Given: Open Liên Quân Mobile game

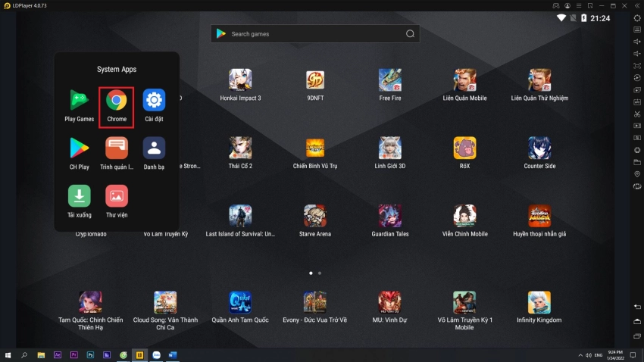Looking at the screenshot, I should (x=464, y=80).
